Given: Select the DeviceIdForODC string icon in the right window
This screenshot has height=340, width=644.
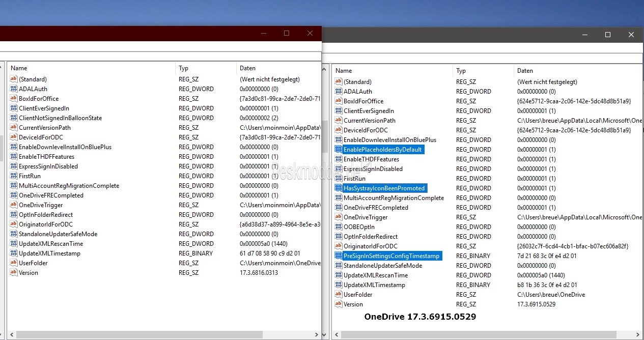Looking at the screenshot, I should [x=339, y=130].
